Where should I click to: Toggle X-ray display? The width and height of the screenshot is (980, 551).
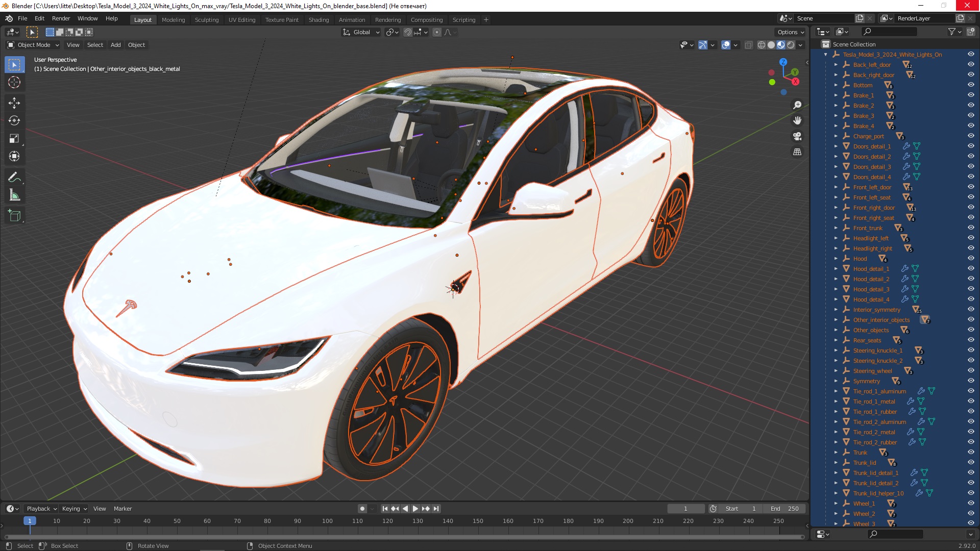748,45
